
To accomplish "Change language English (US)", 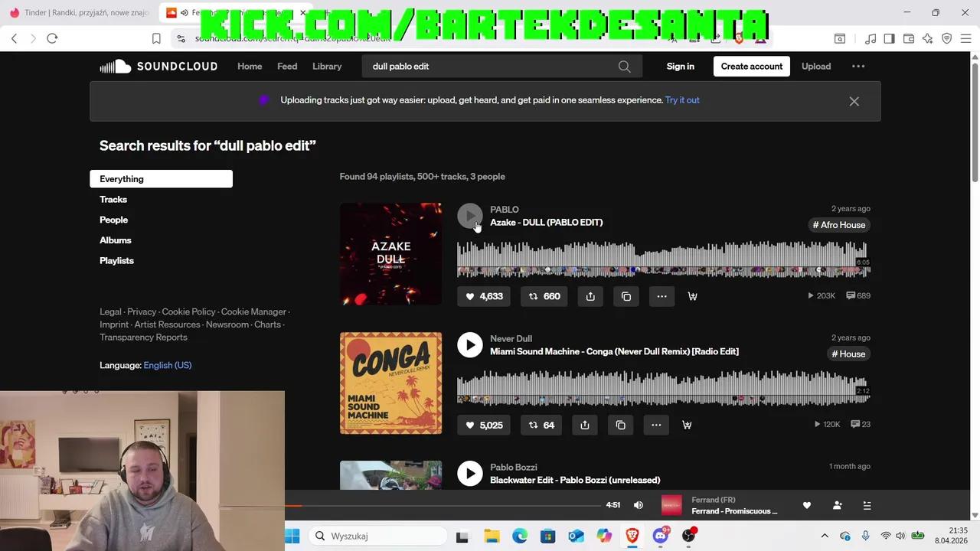I will (x=168, y=366).
